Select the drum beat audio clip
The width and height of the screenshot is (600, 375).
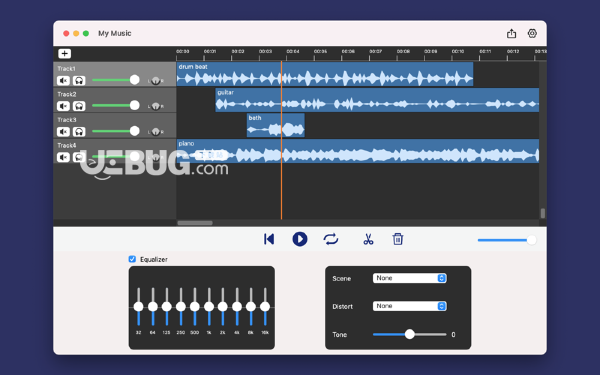click(x=325, y=74)
